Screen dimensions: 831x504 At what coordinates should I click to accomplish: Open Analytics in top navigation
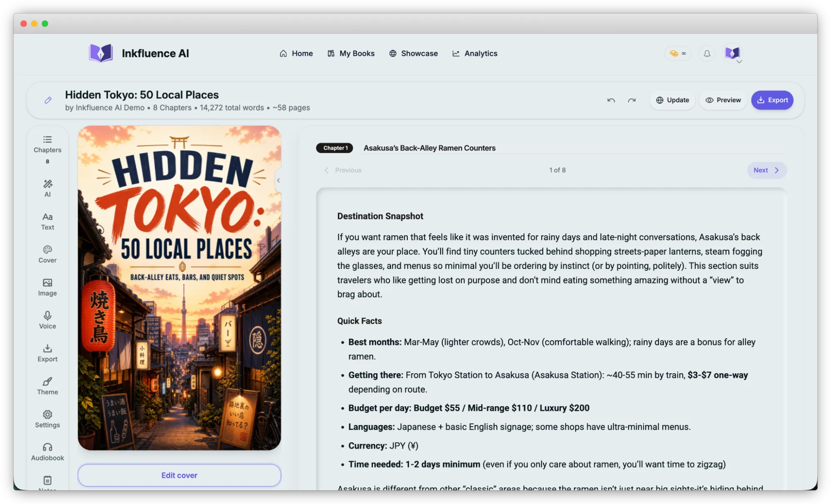click(475, 54)
